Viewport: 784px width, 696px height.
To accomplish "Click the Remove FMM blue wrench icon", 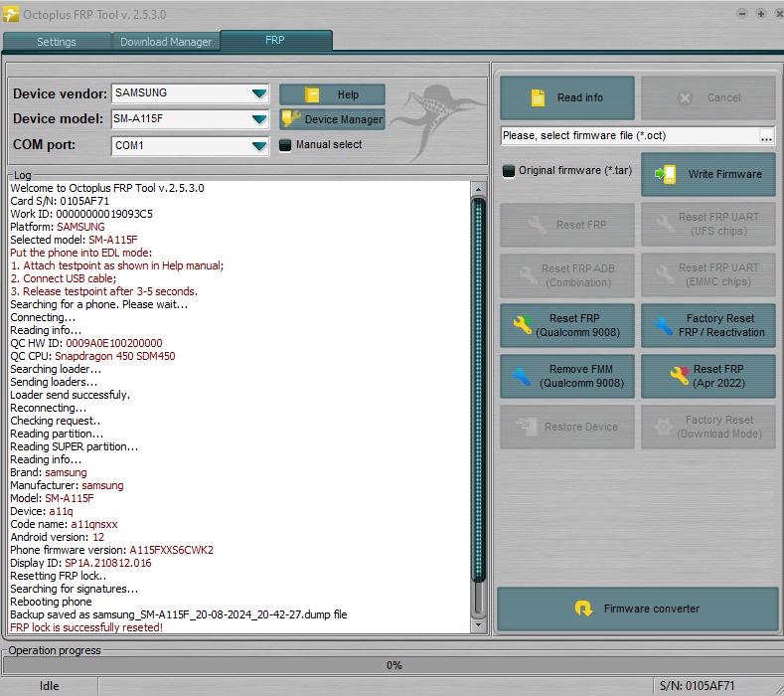I will [x=521, y=376].
